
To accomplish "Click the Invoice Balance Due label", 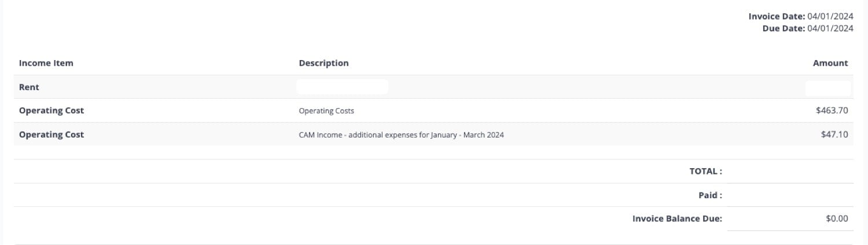I will [x=677, y=218].
